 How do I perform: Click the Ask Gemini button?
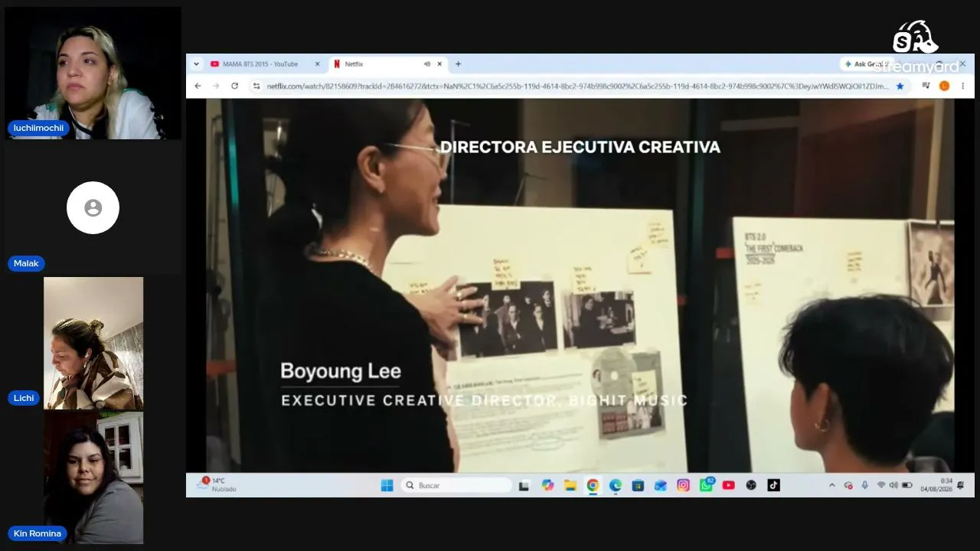[868, 64]
